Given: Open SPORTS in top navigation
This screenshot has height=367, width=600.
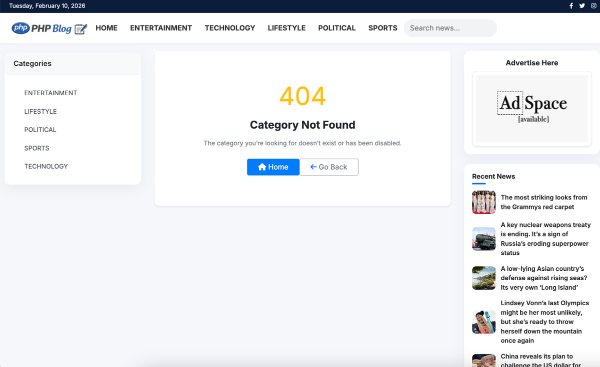Looking at the screenshot, I should click(383, 28).
